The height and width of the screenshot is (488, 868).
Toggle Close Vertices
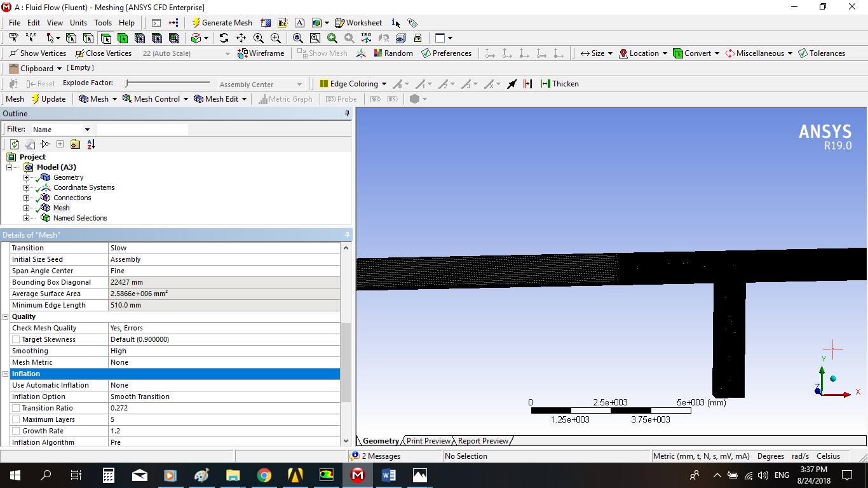[x=103, y=53]
